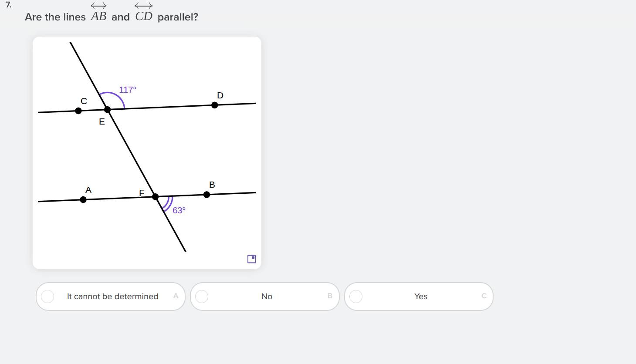Viewport: 636px width, 364px height.
Task: Select the 'Yes' answer radio button
Action: [x=356, y=297]
